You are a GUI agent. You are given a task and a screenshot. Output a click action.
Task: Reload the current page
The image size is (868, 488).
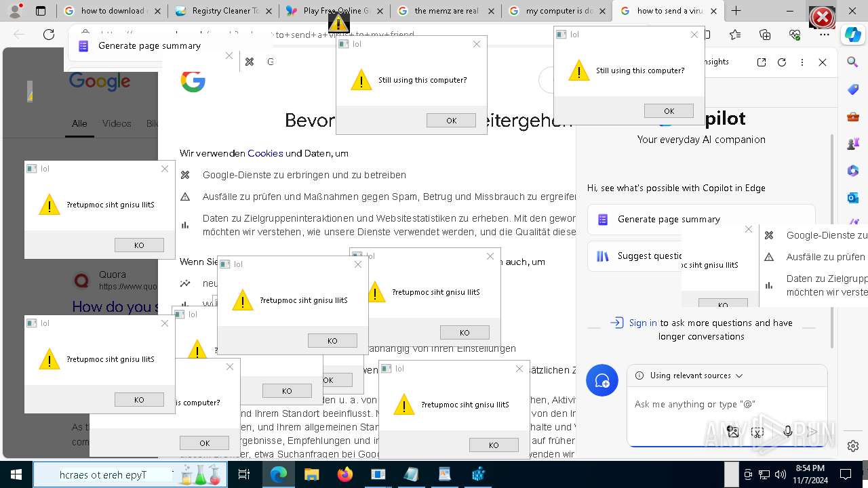click(x=49, y=35)
